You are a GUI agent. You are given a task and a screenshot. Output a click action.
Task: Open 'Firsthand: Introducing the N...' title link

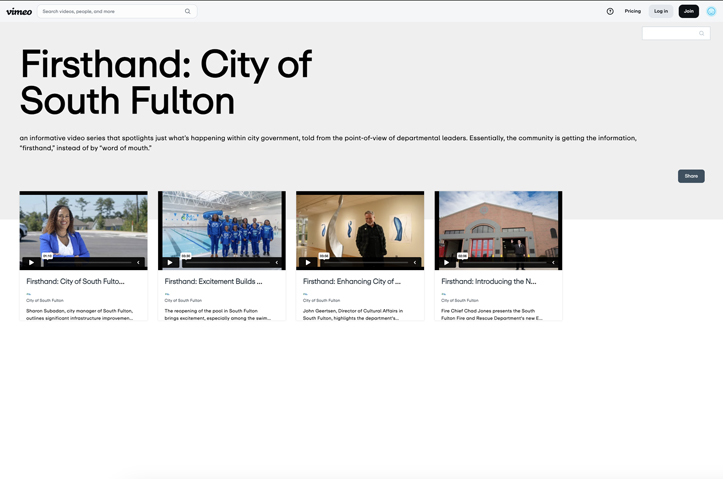[x=489, y=281]
